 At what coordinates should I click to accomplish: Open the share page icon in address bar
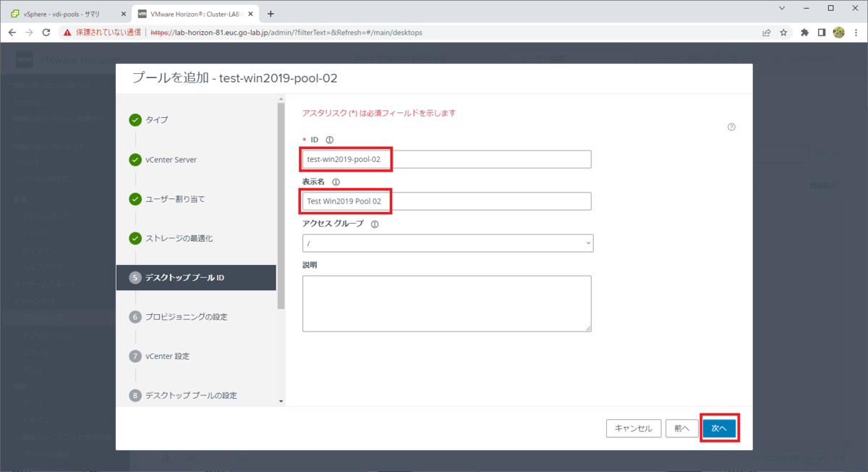(767, 33)
